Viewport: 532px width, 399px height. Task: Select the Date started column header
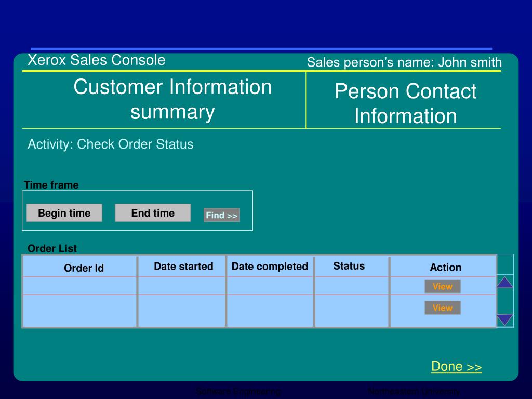(183, 267)
